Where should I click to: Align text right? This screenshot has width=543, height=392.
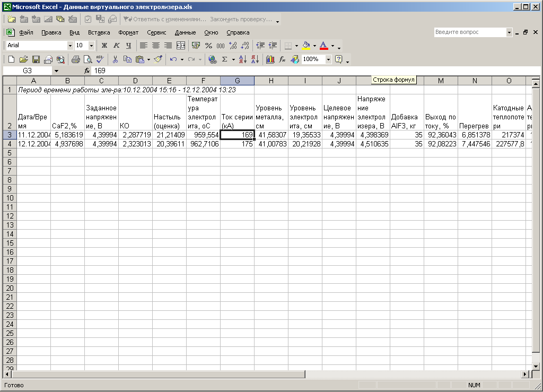(x=168, y=46)
